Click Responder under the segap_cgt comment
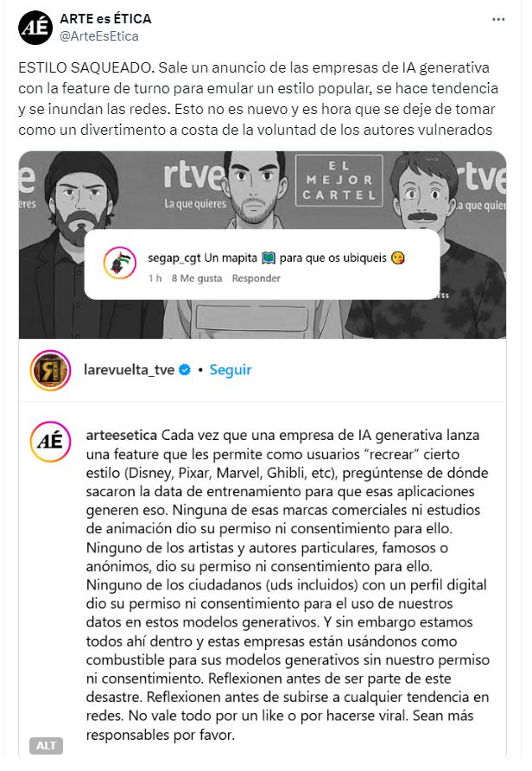The width and height of the screenshot is (532, 771). pyautogui.click(x=256, y=278)
